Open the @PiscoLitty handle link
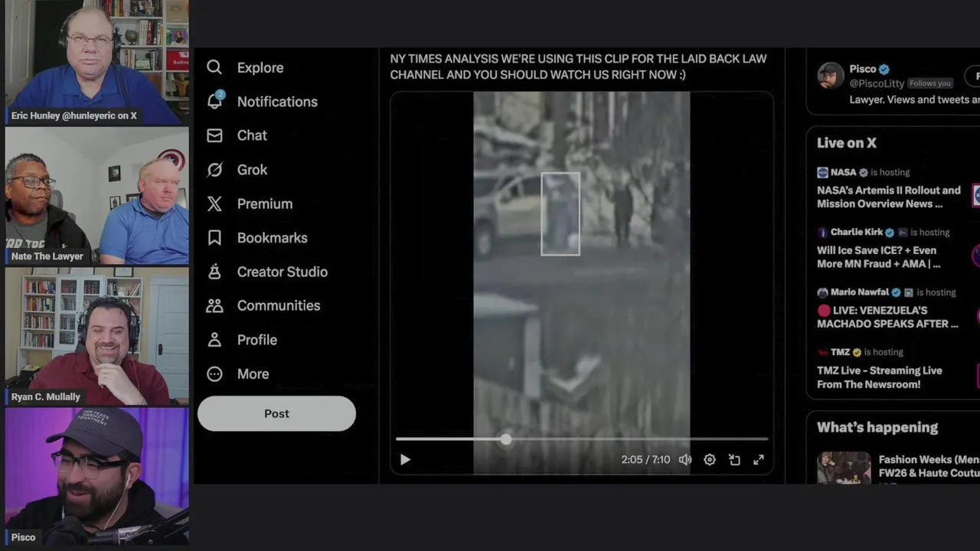The width and height of the screenshot is (980, 551). 877,83
